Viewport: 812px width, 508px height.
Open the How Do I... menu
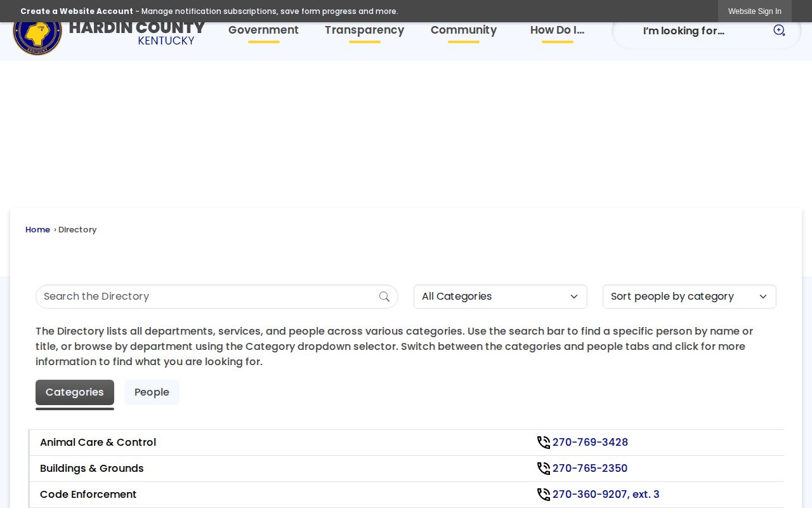click(x=557, y=30)
